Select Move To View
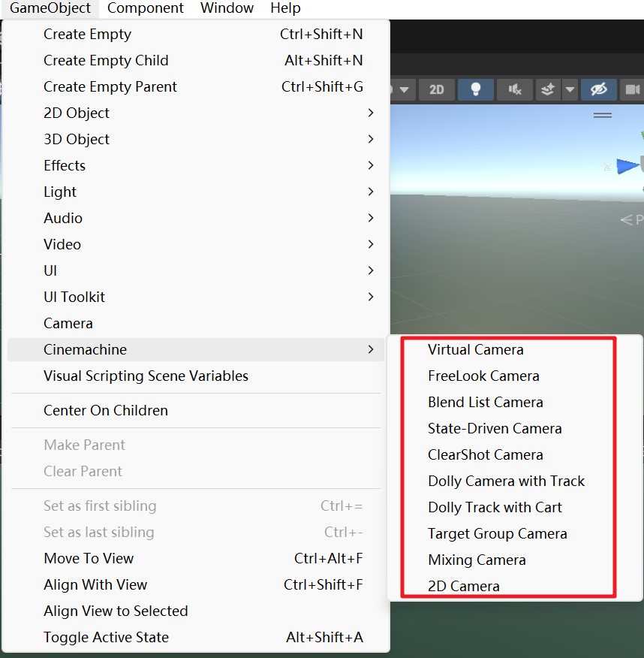The height and width of the screenshot is (658, 644). tap(196, 559)
